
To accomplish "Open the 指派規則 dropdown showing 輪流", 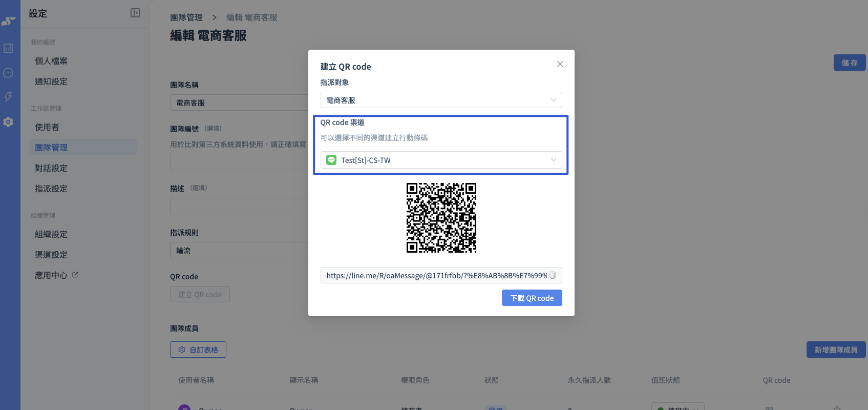I will (239, 250).
